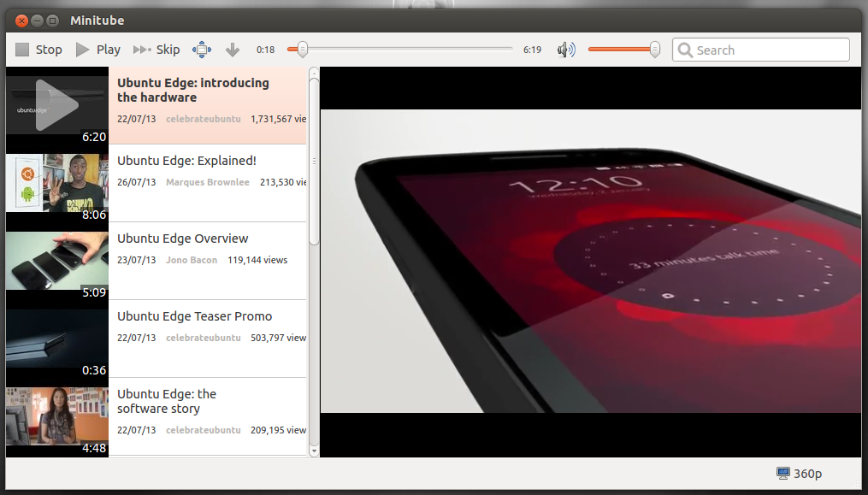Click the playlist scrollbar up arrow
The image size is (868, 495).
click(x=314, y=72)
